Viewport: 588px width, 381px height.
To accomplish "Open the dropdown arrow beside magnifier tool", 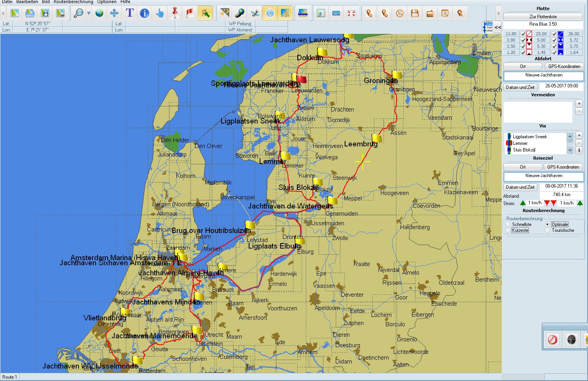I will click(x=89, y=13).
